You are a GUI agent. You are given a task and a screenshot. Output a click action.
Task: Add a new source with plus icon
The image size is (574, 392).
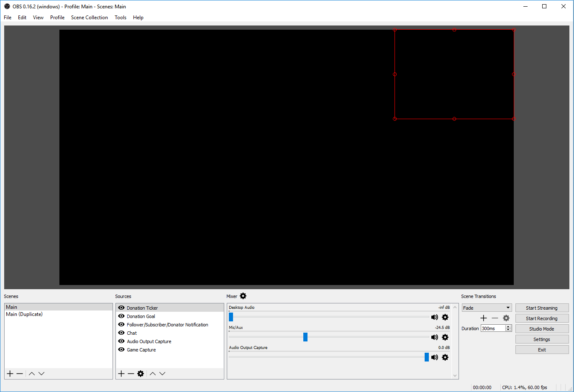pyautogui.click(x=121, y=374)
